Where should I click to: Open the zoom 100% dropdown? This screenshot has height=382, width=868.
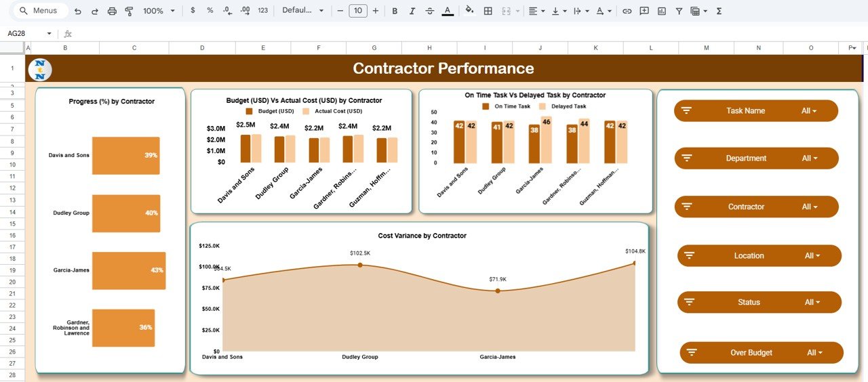point(158,11)
